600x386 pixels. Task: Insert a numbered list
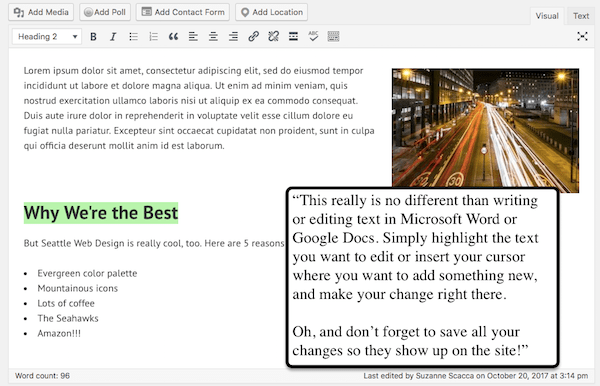[153, 37]
